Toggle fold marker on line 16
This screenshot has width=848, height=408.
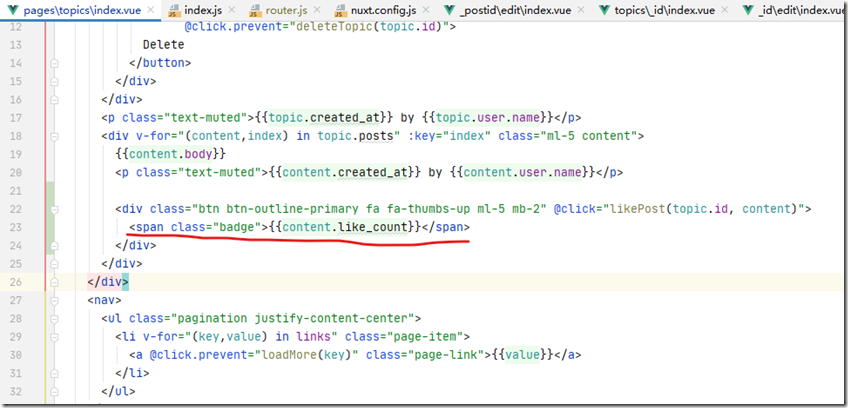coord(54,100)
